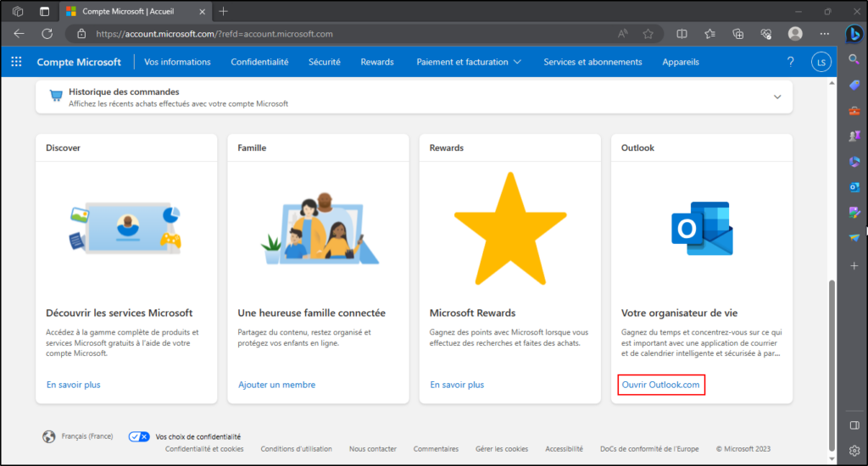Click Vos choix de confidentialité text
This screenshot has width=868, height=466.
(198, 436)
